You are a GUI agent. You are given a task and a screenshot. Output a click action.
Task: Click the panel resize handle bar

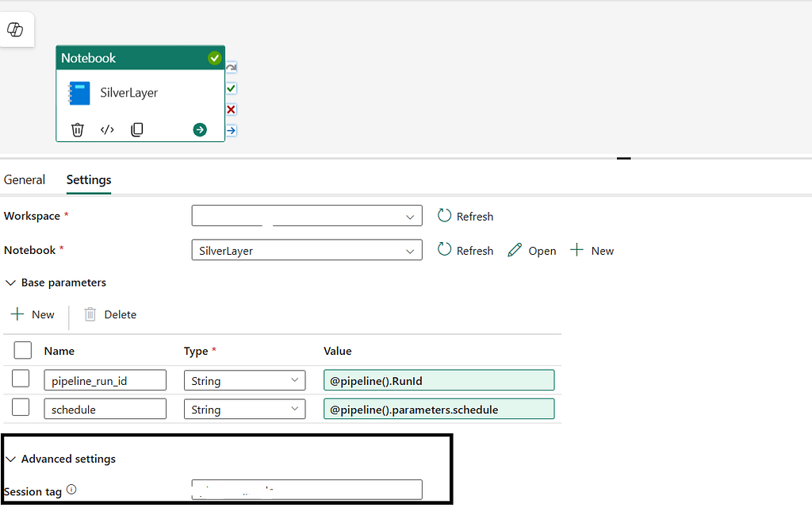point(624,158)
